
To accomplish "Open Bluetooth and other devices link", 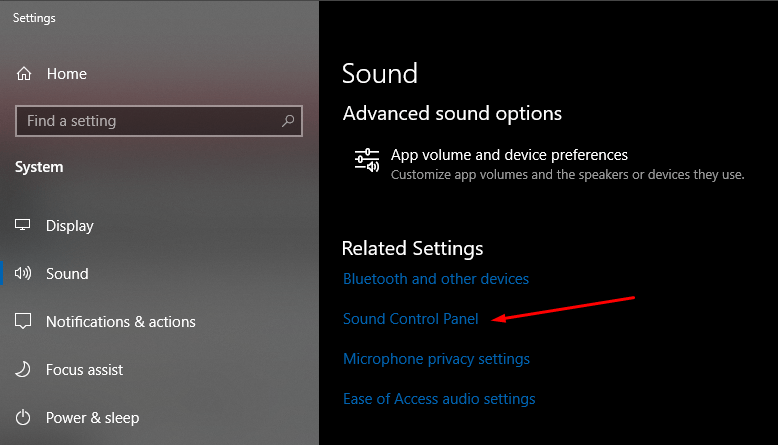I will tap(436, 279).
